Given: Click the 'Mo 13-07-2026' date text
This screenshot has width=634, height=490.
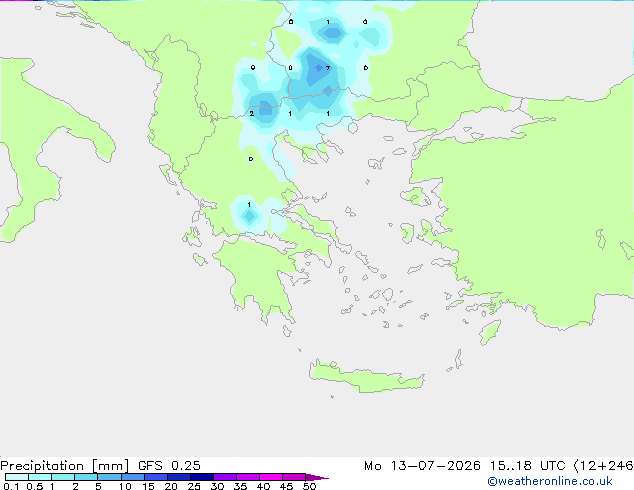Looking at the screenshot, I should click(x=422, y=466).
